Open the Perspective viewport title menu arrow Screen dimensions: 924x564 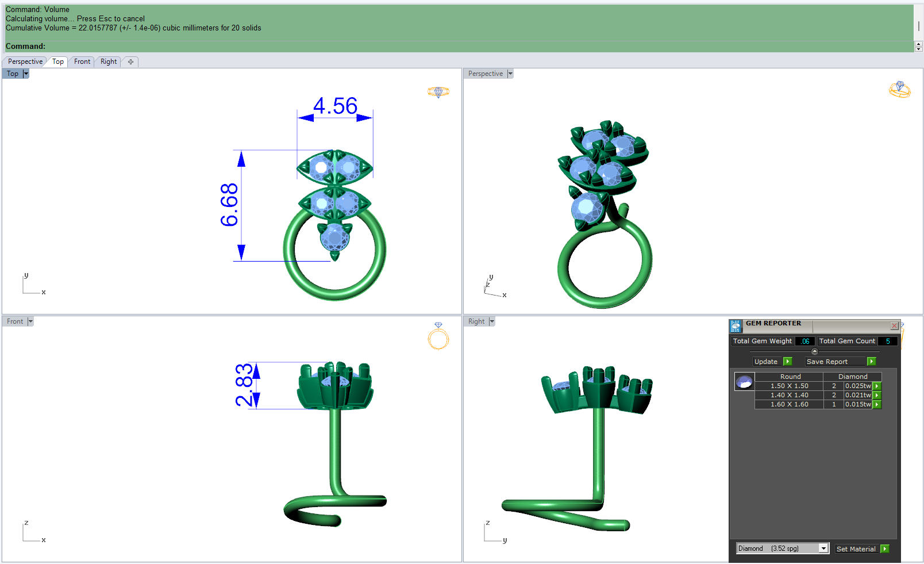pyautogui.click(x=510, y=74)
